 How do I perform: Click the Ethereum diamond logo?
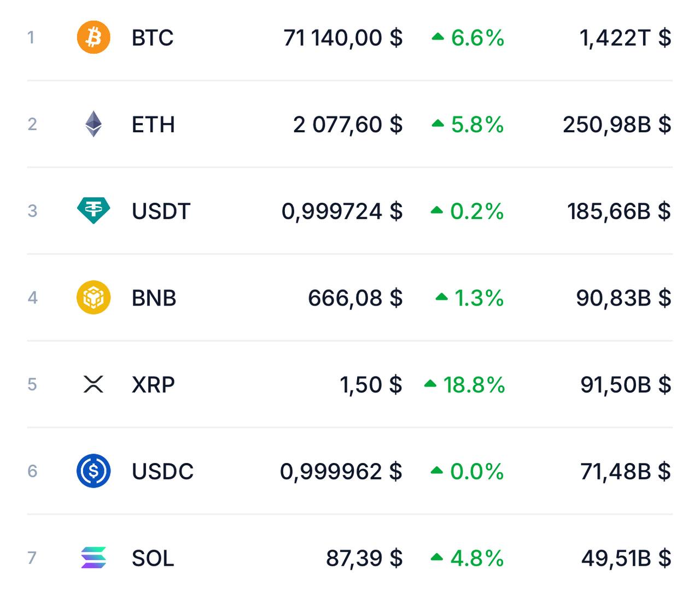94,124
